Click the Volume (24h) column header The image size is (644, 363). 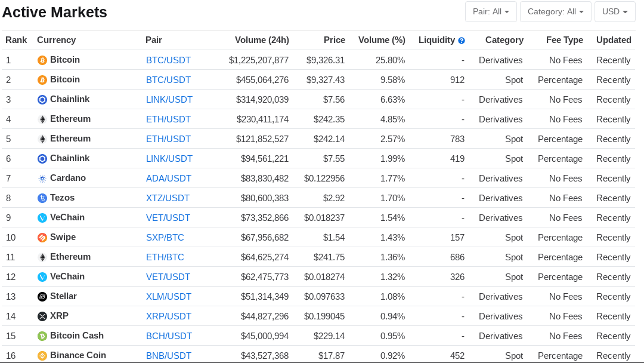[262, 40]
